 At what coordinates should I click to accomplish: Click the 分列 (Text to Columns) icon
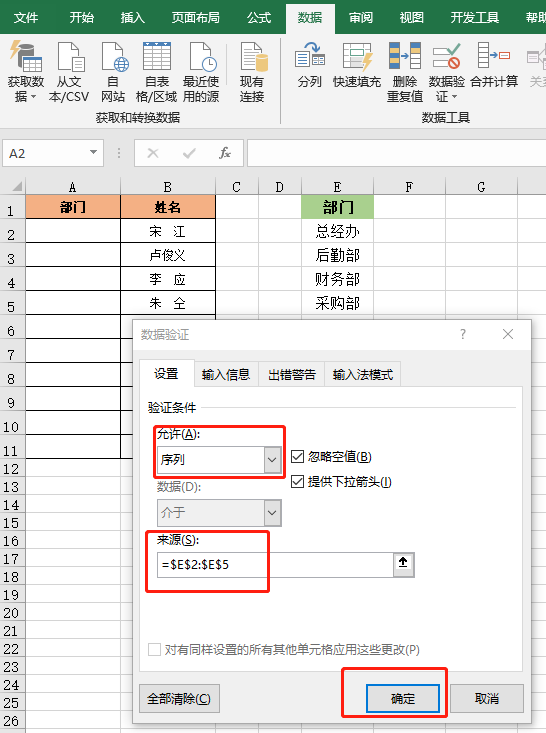[309, 65]
